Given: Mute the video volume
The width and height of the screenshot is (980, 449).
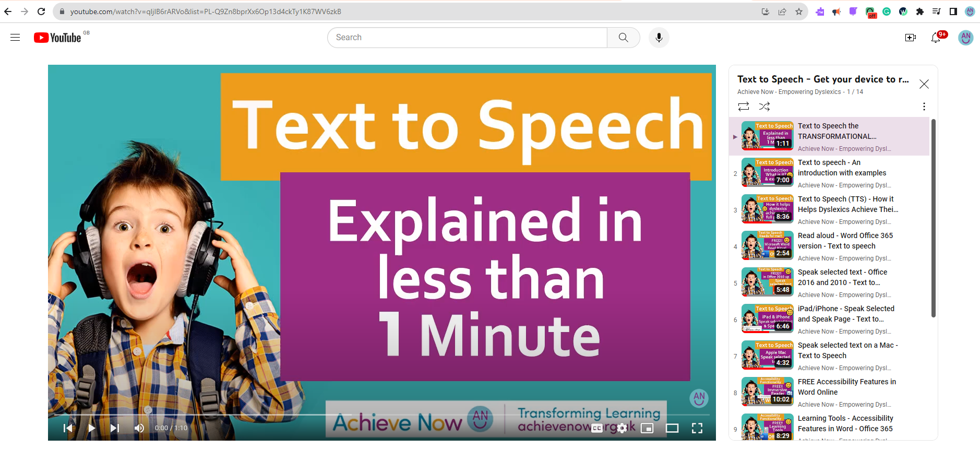Looking at the screenshot, I should click(x=139, y=428).
